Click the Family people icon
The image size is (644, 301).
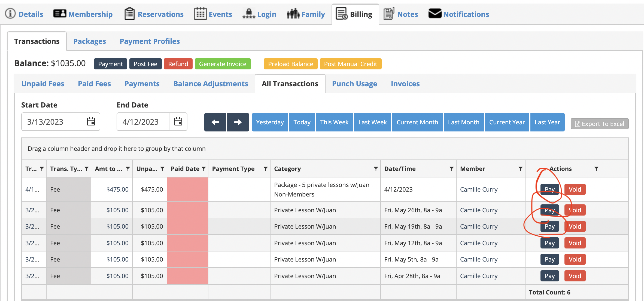click(293, 14)
